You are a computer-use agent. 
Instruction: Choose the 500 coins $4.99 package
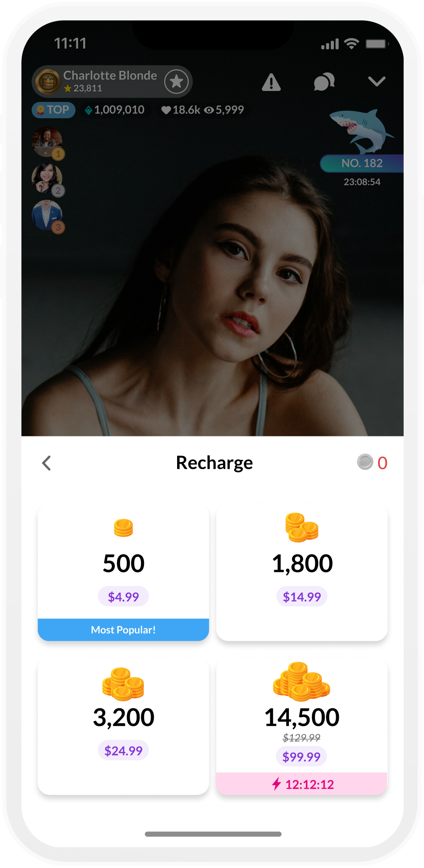[123, 573]
